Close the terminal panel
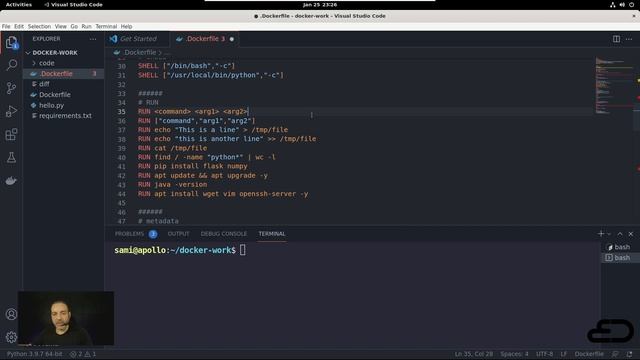 coord(631,234)
